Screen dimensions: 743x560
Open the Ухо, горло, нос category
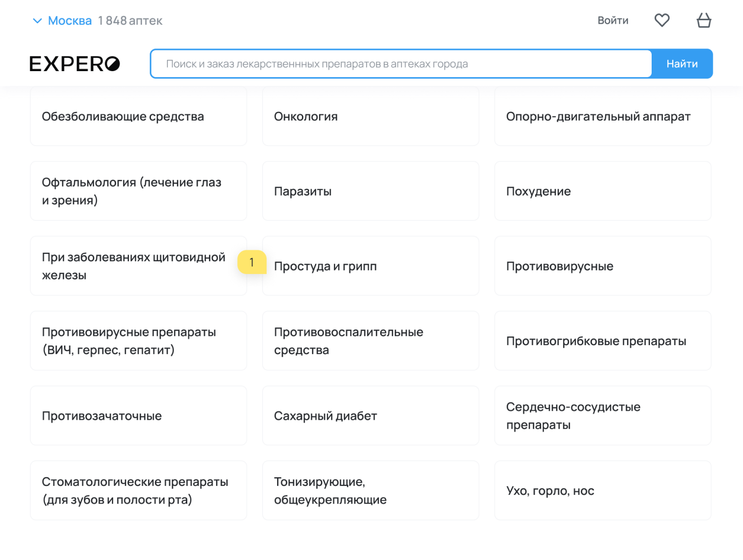tap(603, 490)
